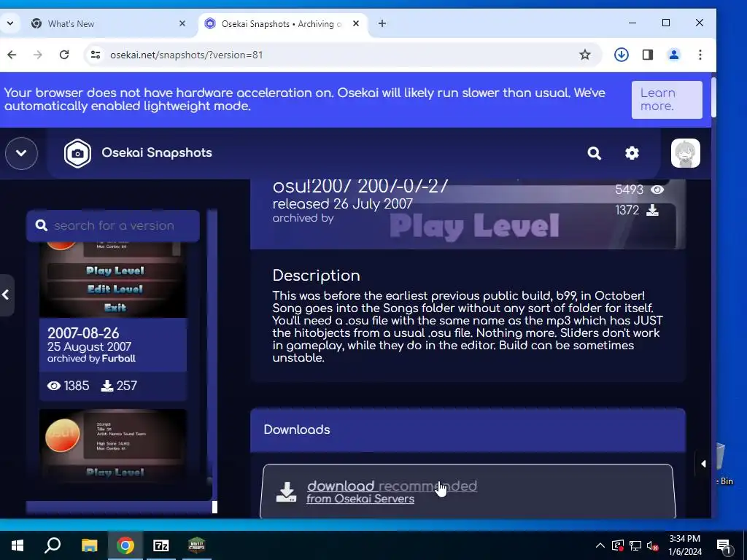Click the user avatar in Osekai header

686,153
